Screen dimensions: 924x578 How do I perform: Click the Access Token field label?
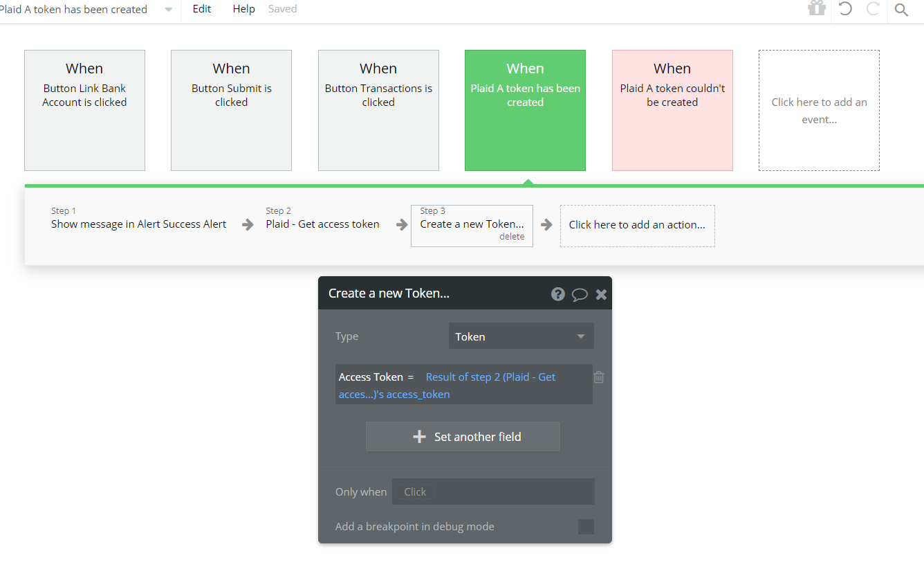tap(371, 377)
